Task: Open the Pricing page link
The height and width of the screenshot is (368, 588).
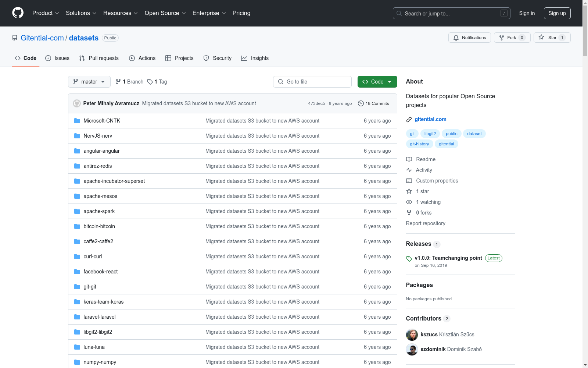Action: pyautogui.click(x=241, y=13)
